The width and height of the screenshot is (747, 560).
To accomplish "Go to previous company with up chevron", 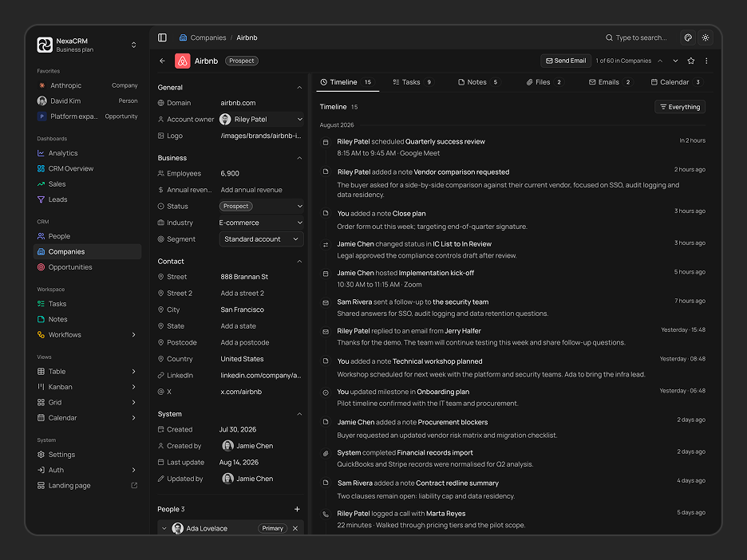I will (660, 61).
